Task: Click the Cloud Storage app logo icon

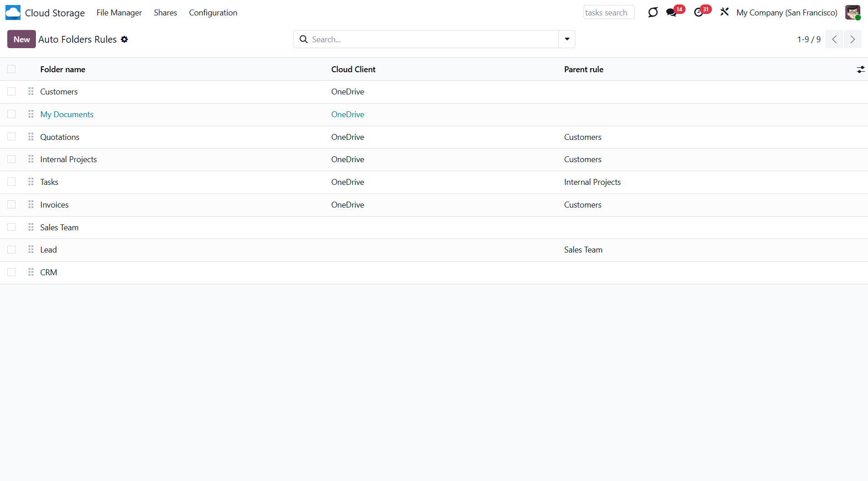Action: click(13, 13)
